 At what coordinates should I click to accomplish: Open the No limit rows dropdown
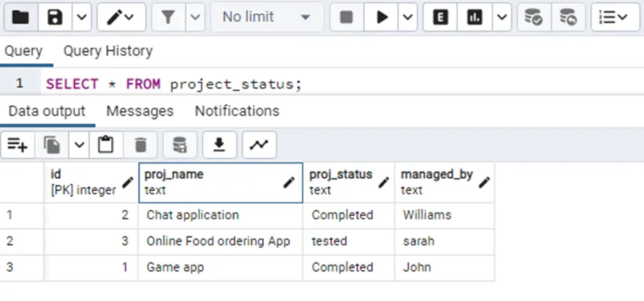[x=267, y=17]
